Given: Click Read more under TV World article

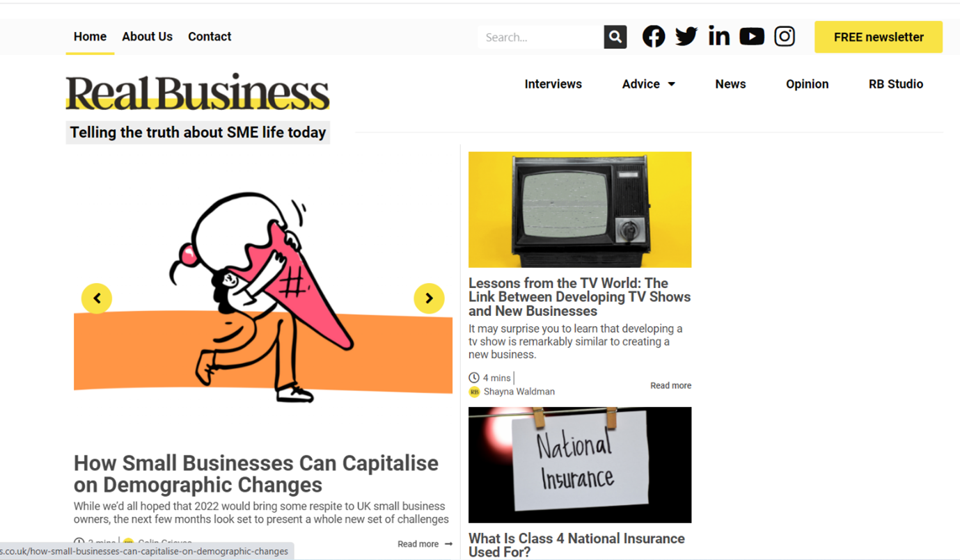Looking at the screenshot, I should pyautogui.click(x=670, y=385).
